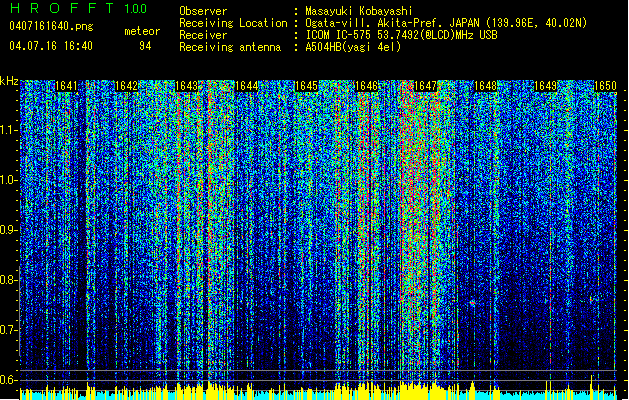This screenshot has width=629, height=400.
Task: Click the Receiver label
Action: pyautogui.click(x=203, y=35)
